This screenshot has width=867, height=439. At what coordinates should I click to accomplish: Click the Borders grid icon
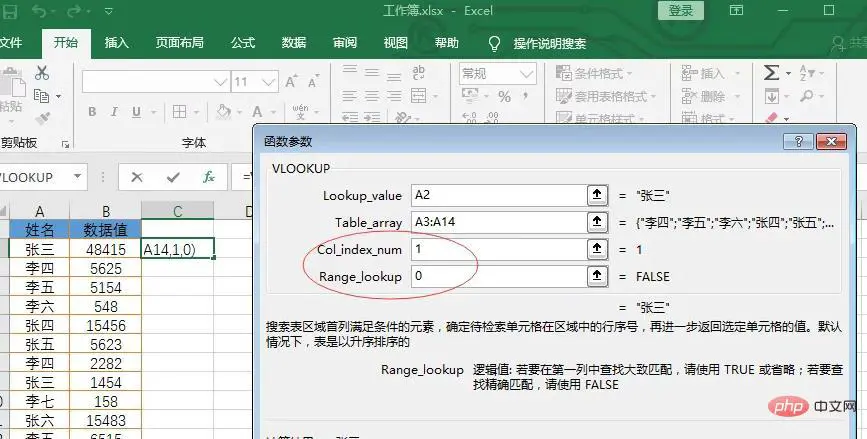tap(179, 112)
